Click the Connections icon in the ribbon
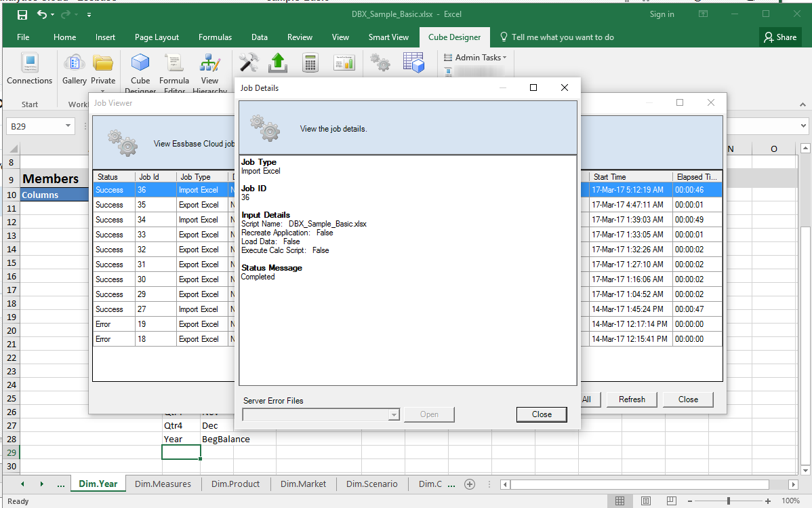This screenshot has width=812, height=508. point(30,63)
